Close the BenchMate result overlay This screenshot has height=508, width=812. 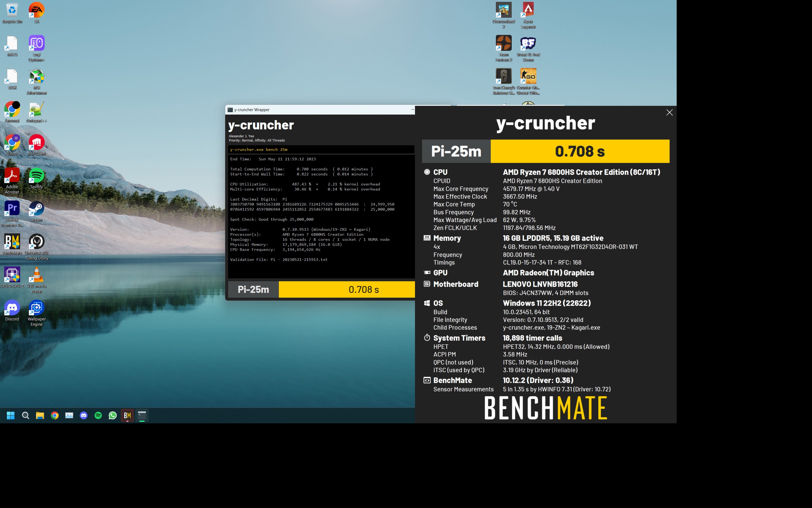point(669,112)
